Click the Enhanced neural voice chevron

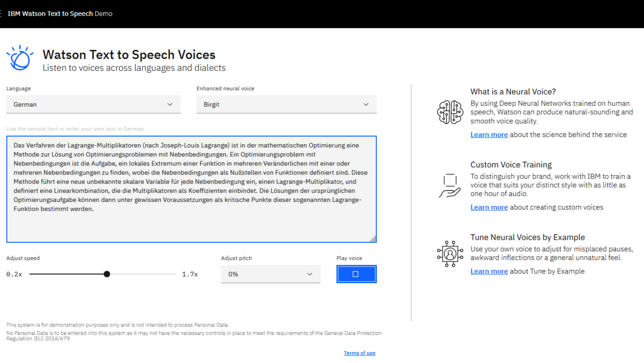click(x=366, y=105)
